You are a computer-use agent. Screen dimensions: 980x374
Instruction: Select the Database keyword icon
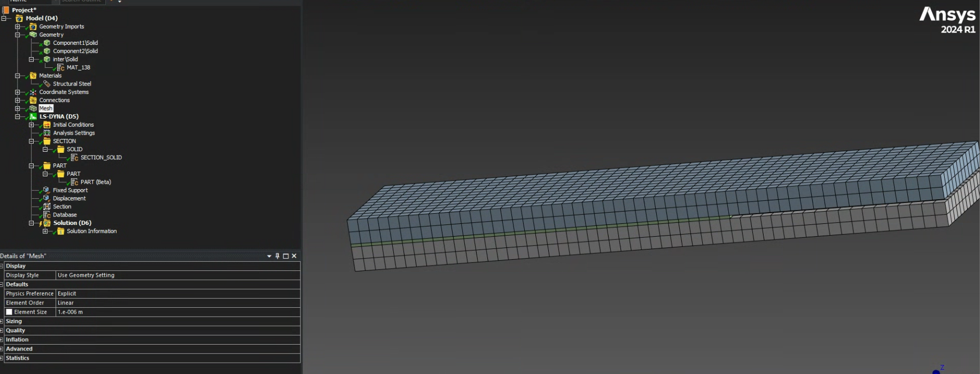click(47, 215)
